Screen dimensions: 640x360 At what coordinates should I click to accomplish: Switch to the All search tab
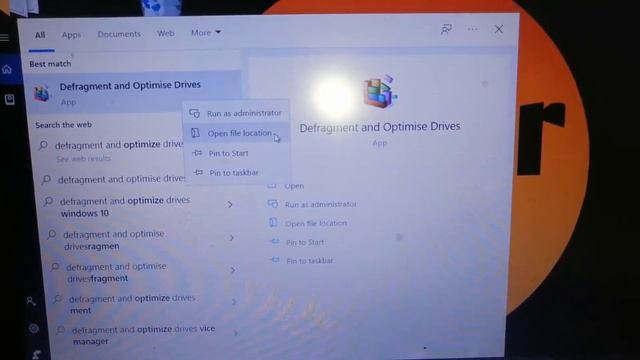coord(40,35)
